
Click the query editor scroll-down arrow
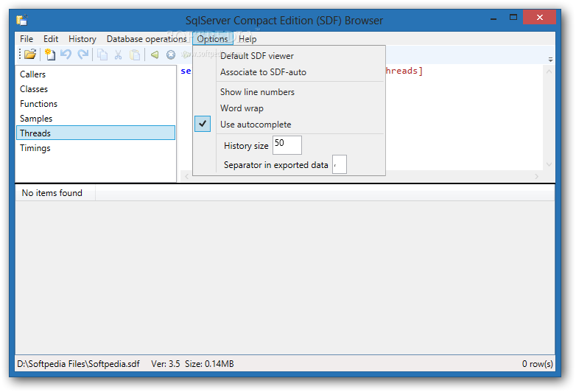tap(549, 164)
